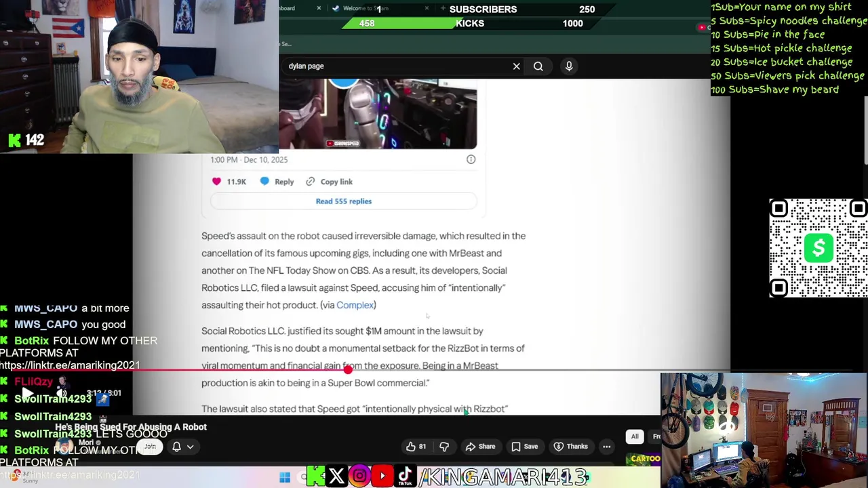868x488 pixels.
Task: Clear the YouTube search box text
Action: [x=516, y=66]
